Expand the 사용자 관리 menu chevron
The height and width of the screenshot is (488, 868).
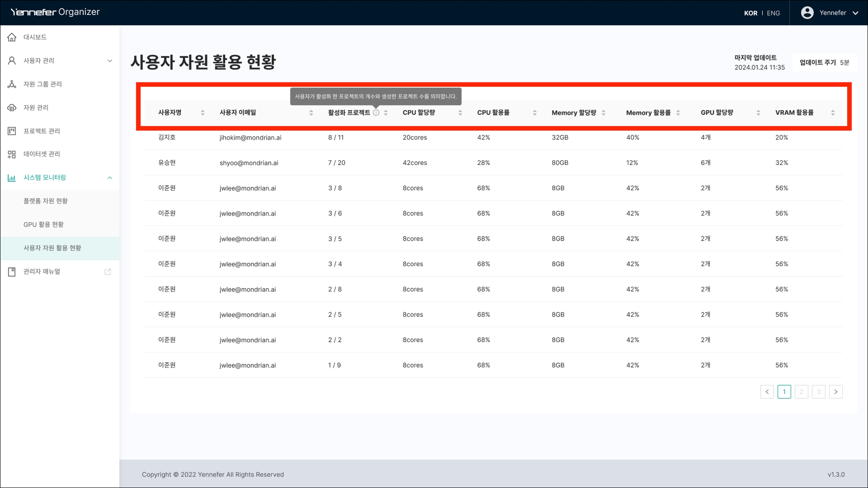pyautogui.click(x=110, y=61)
